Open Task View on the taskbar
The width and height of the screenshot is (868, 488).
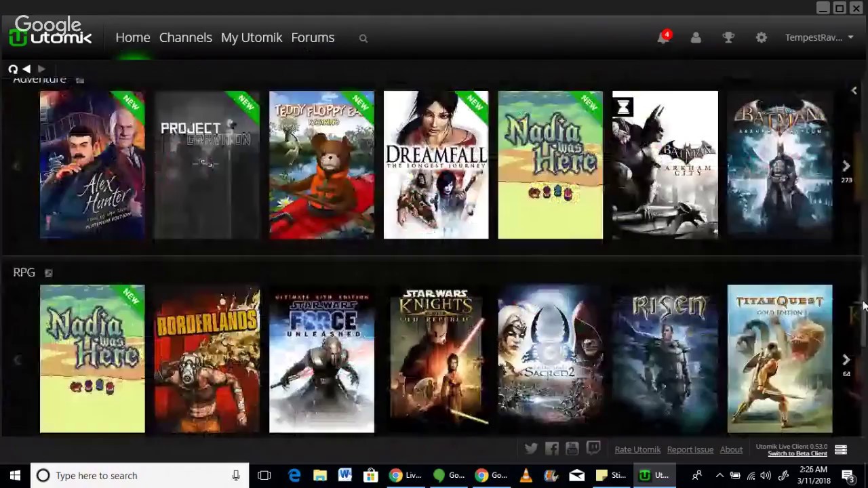click(264, 475)
